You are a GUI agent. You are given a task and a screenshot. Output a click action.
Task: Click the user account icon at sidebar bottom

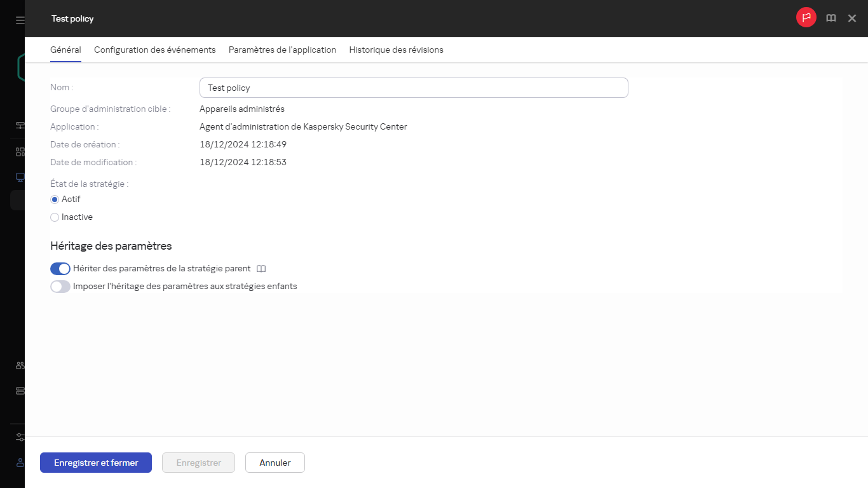(20, 463)
